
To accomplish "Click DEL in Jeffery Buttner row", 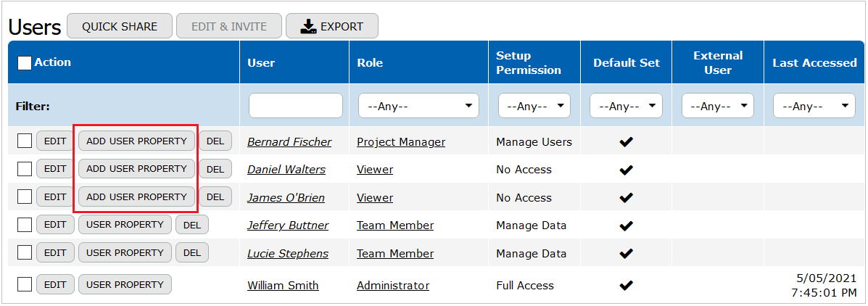I will 192,225.
